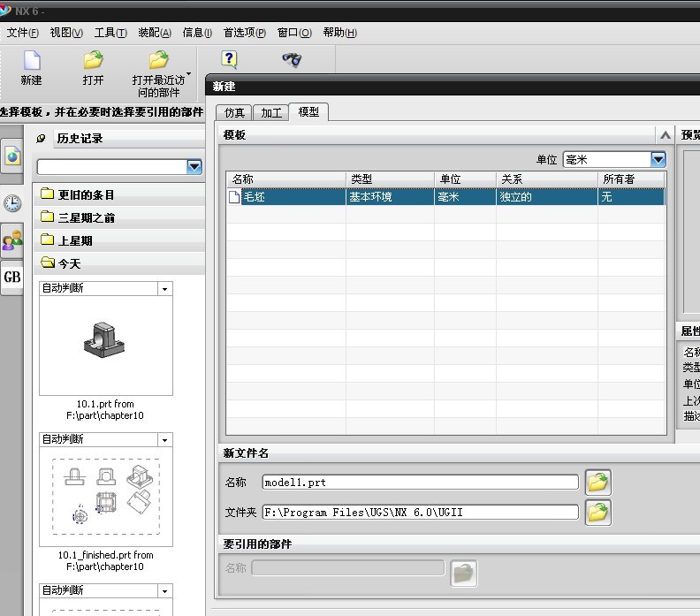Select the 毛坯 template row

click(446, 197)
